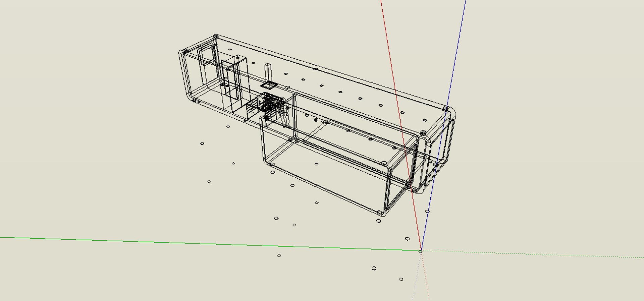The image size is (644, 301).
Task: Select the small square cutout on enclosure top
Action: pos(269,85)
